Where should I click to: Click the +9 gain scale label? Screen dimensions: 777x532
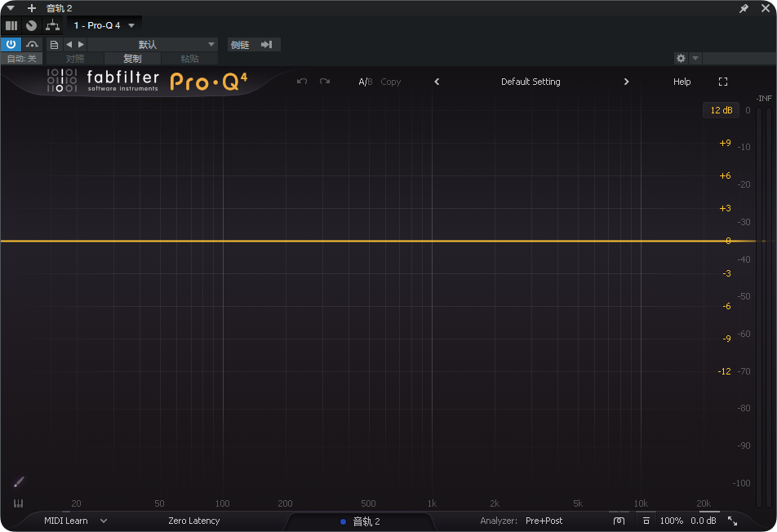(725, 143)
